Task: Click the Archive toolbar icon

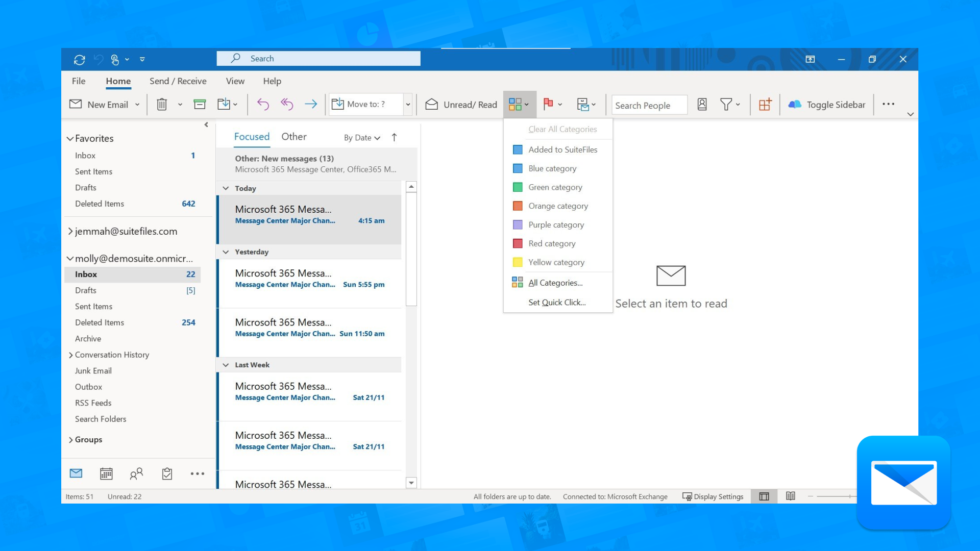Action: click(200, 104)
